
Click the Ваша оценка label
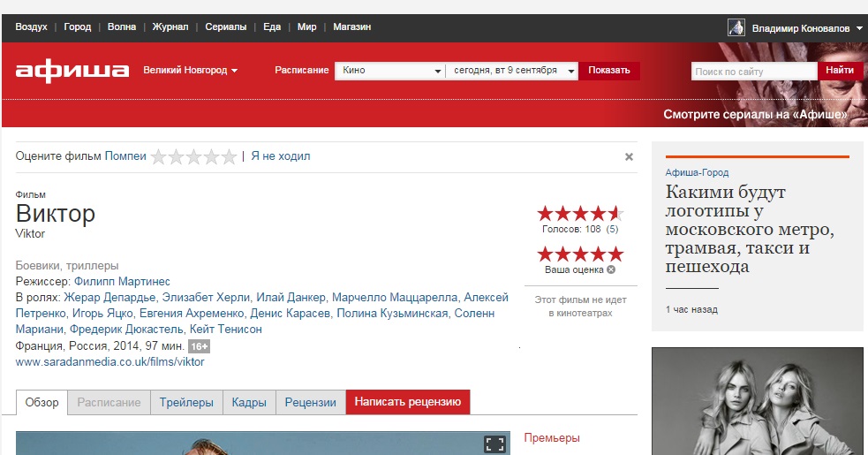pos(574,269)
